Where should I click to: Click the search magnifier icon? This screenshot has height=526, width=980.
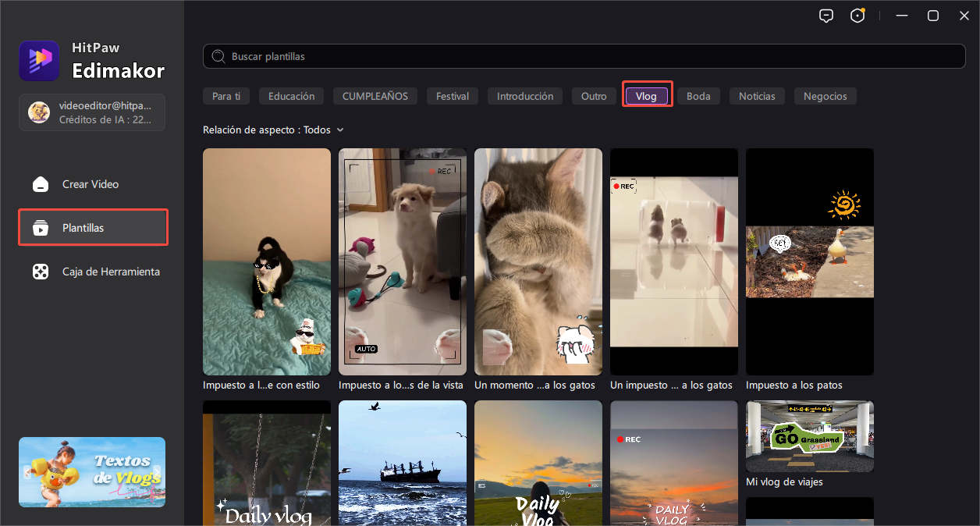[x=219, y=57]
